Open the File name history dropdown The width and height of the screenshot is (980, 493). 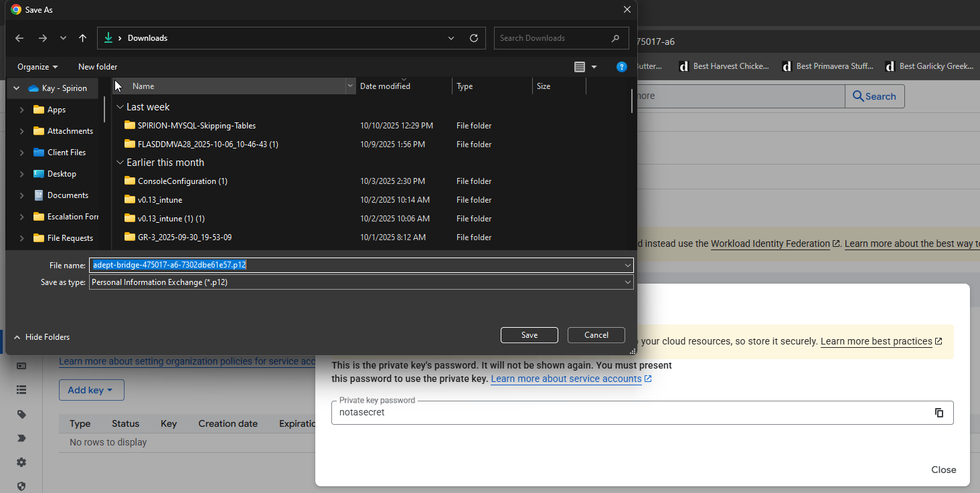[x=628, y=265]
